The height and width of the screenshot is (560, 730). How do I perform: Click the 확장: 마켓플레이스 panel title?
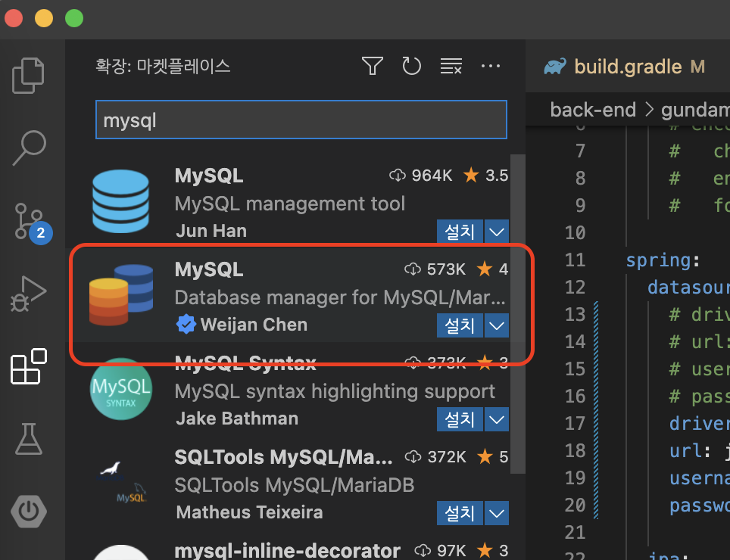(x=163, y=66)
